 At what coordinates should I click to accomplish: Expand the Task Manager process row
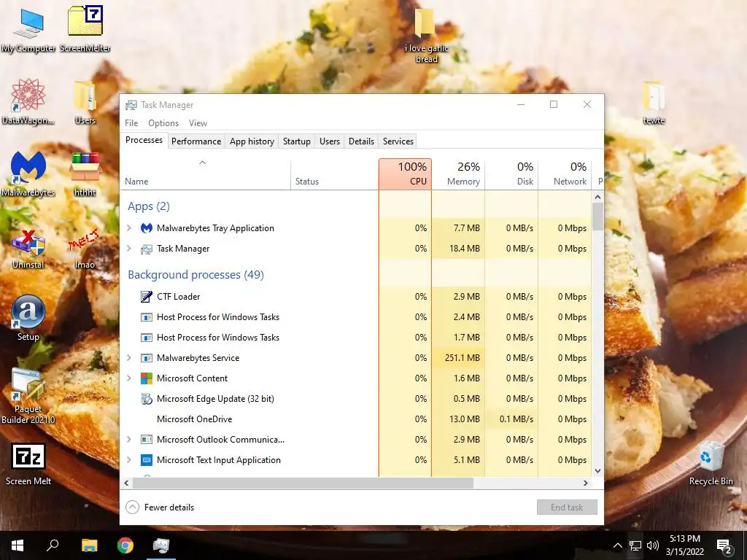pos(128,249)
